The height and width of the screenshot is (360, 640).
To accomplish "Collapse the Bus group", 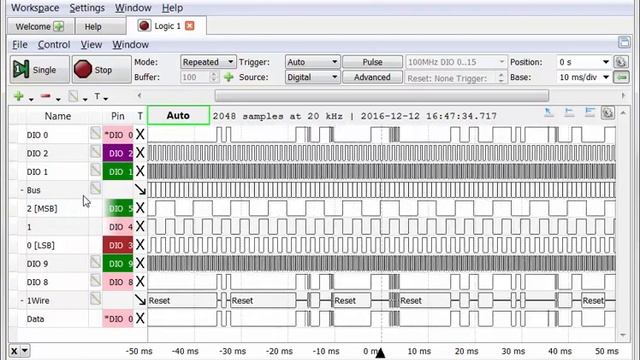I will (x=22, y=190).
